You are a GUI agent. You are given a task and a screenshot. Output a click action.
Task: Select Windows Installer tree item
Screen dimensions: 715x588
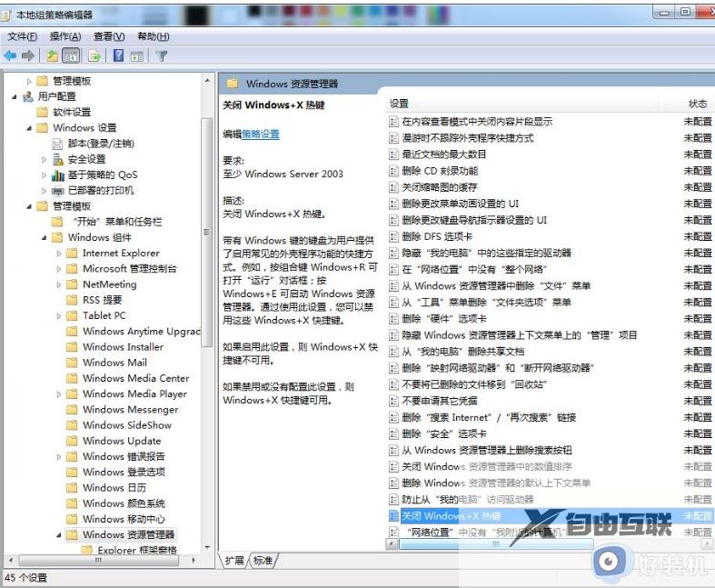click(x=124, y=347)
